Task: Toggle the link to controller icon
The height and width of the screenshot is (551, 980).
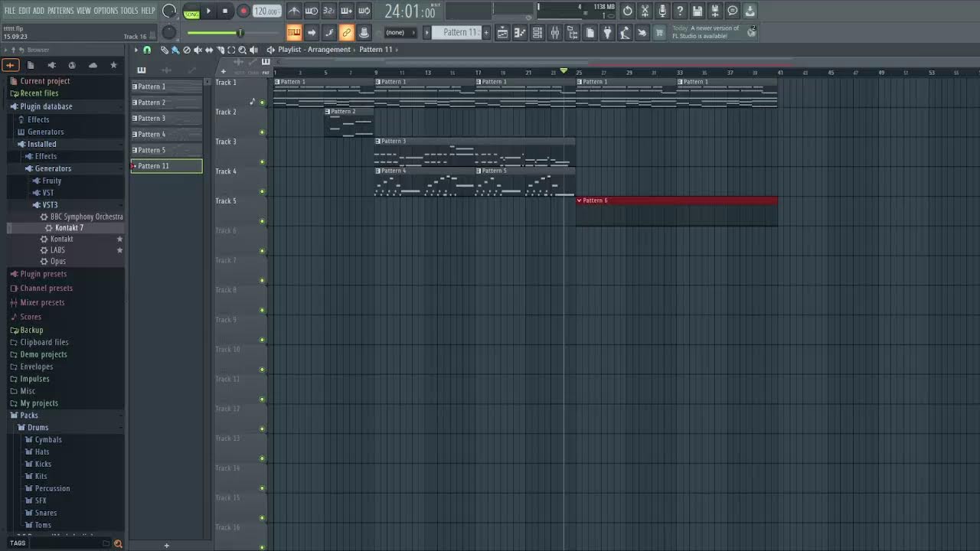Action: pyautogui.click(x=346, y=32)
